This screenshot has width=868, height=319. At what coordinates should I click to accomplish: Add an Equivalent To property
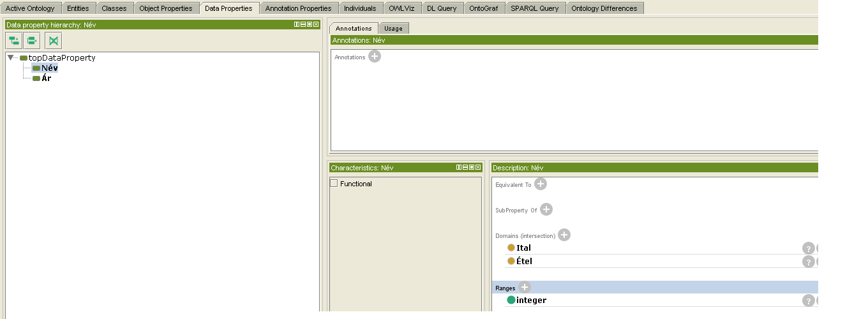pyautogui.click(x=541, y=184)
